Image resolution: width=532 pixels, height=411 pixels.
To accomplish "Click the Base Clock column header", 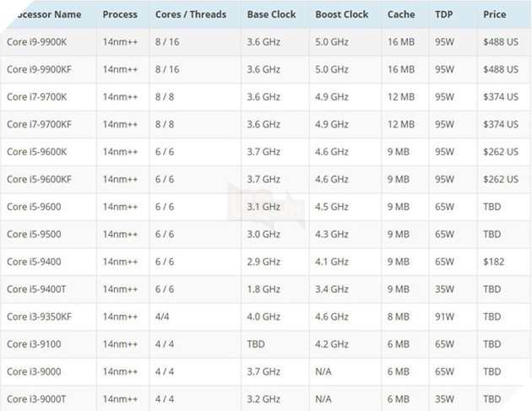I will pyautogui.click(x=271, y=14).
